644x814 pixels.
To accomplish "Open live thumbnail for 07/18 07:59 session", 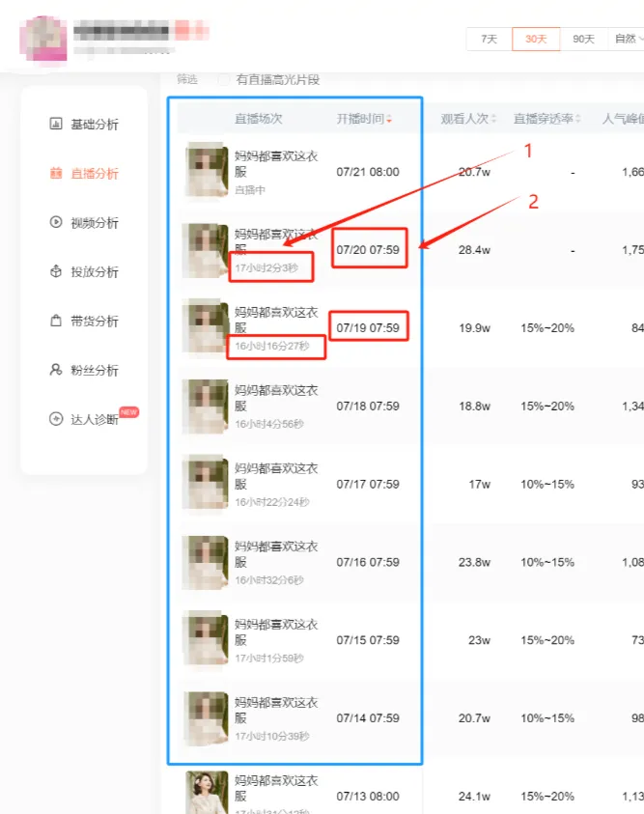I will pyautogui.click(x=207, y=406).
